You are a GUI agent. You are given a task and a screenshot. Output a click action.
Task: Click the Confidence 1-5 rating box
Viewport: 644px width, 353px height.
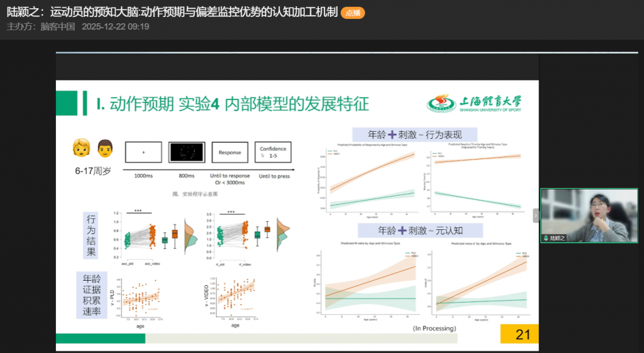click(273, 152)
